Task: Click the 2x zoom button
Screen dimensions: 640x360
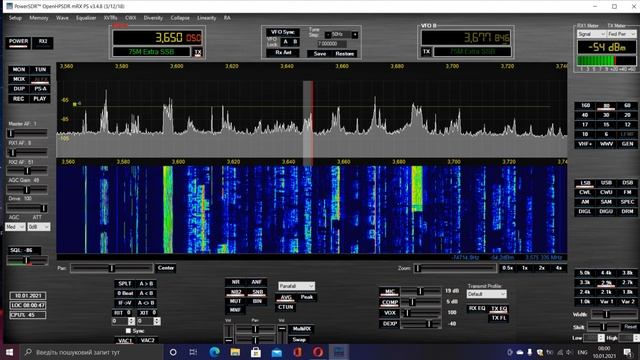Action: click(x=542, y=268)
